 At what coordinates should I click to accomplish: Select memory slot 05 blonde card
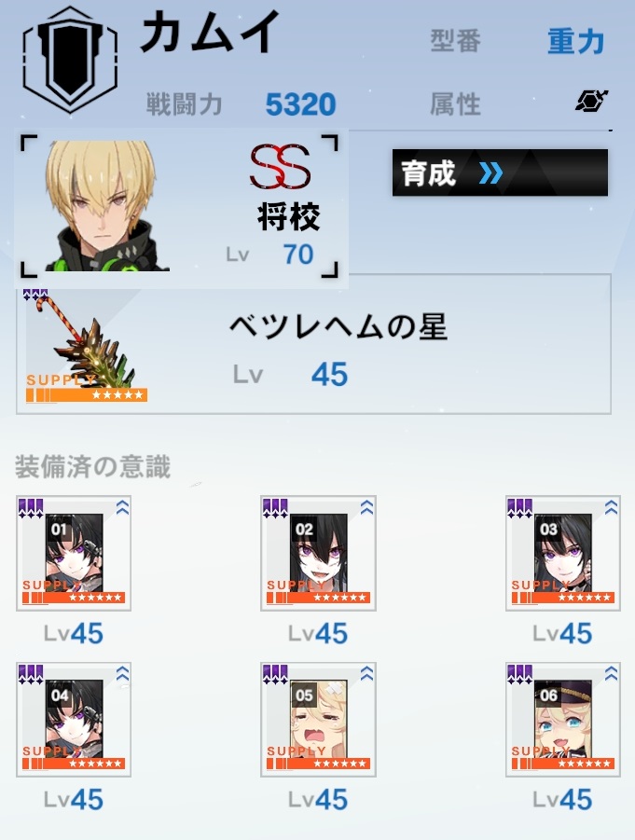click(x=318, y=720)
